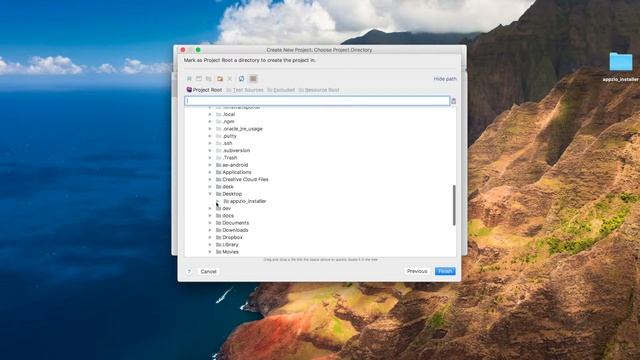Open the appzio_installer folder on the desktop
This screenshot has height=360, width=640.
620,62
